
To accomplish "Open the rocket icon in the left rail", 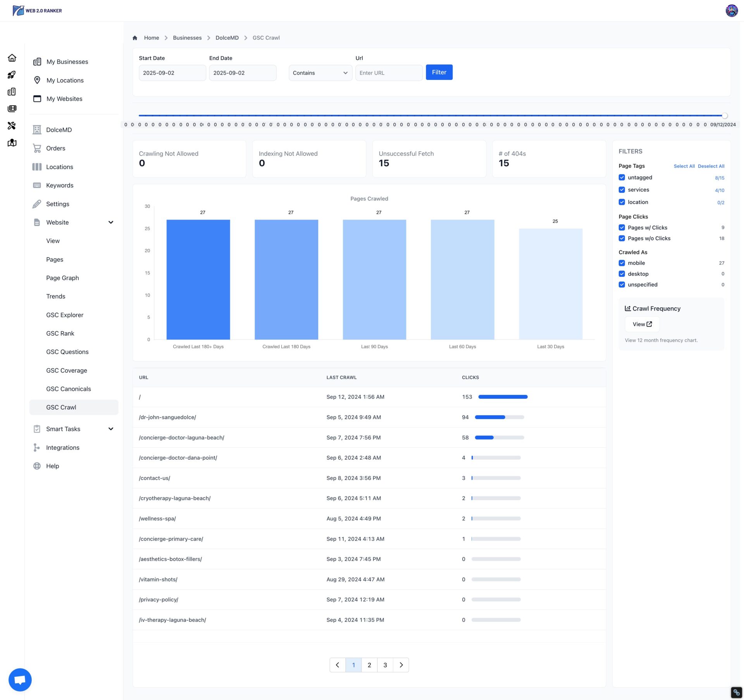I will [12, 75].
